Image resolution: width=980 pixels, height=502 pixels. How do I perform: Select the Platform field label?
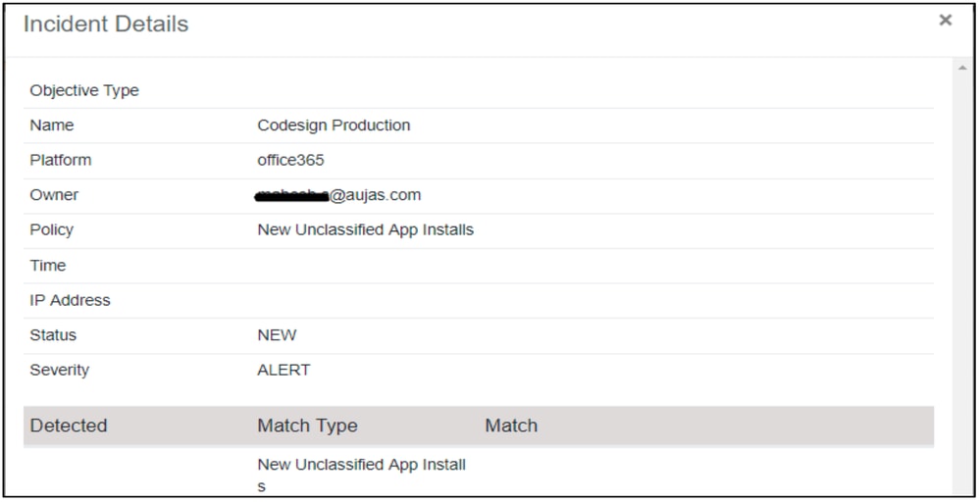pos(60,160)
